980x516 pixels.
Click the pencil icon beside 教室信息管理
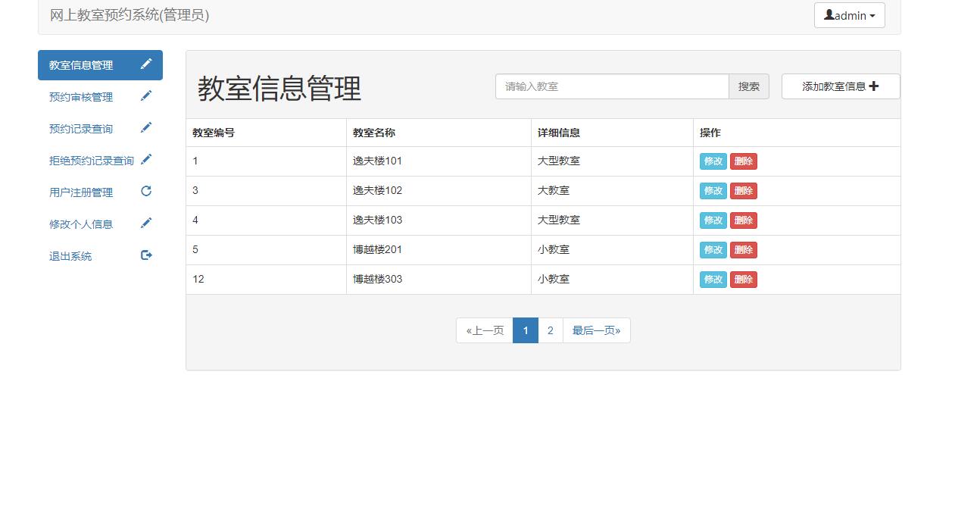pyautogui.click(x=146, y=64)
